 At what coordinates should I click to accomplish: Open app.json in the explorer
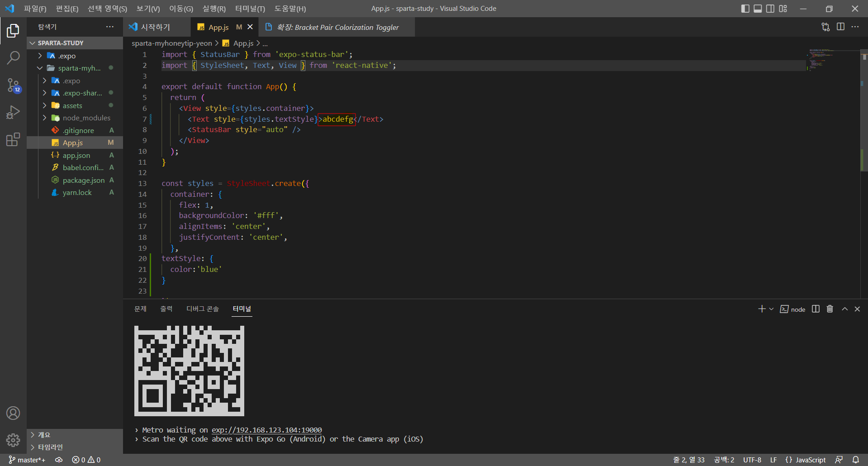(x=75, y=155)
